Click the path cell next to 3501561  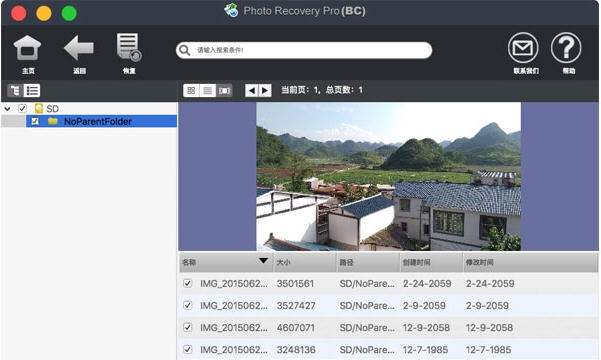pyautogui.click(x=367, y=284)
